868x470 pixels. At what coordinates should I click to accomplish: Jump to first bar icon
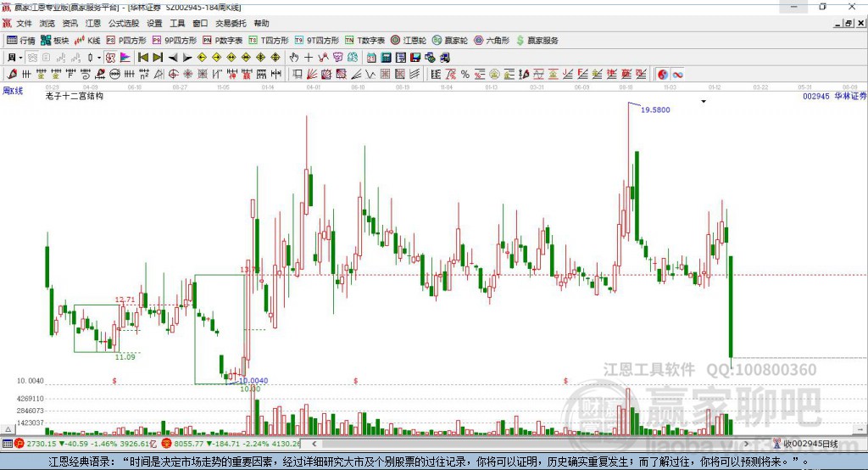[x=142, y=58]
